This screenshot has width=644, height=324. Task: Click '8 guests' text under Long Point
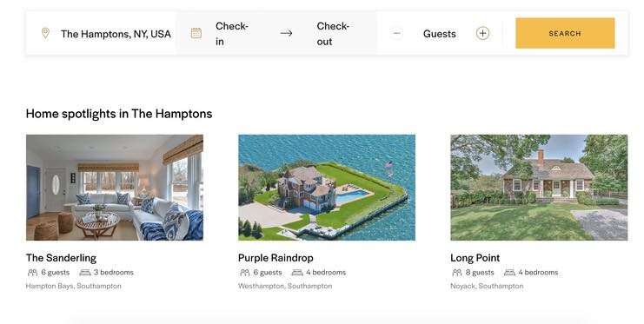coord(480,272)
